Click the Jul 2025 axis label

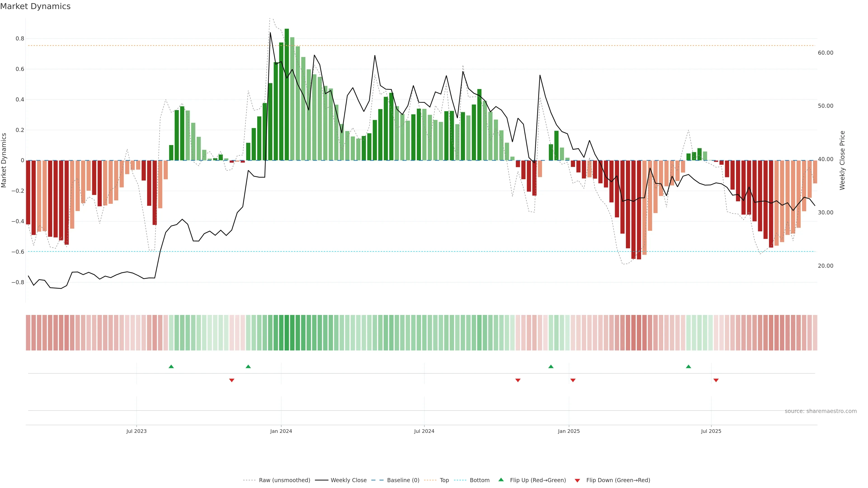tap(711, 431)
